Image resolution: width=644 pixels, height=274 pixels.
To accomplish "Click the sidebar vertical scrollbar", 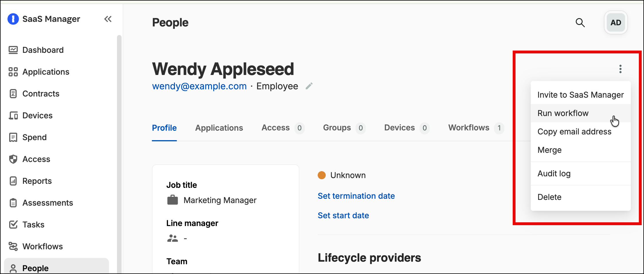I will click(119, 154).
